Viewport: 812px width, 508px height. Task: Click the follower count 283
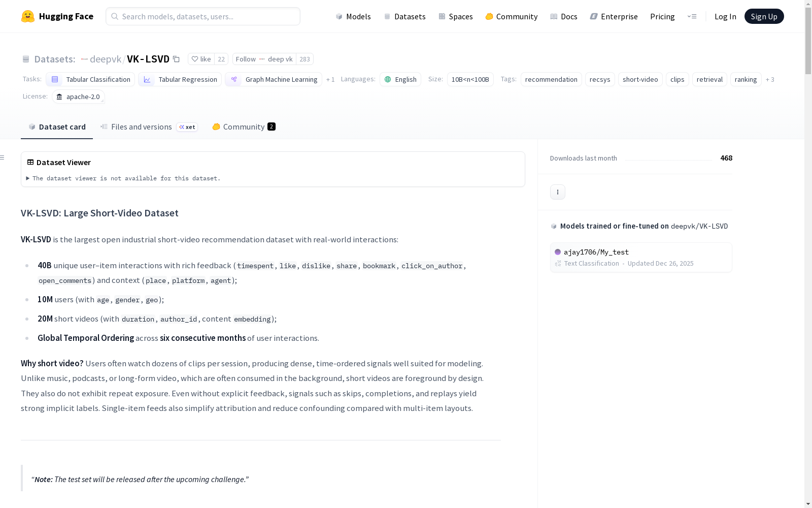pos(304,59)
